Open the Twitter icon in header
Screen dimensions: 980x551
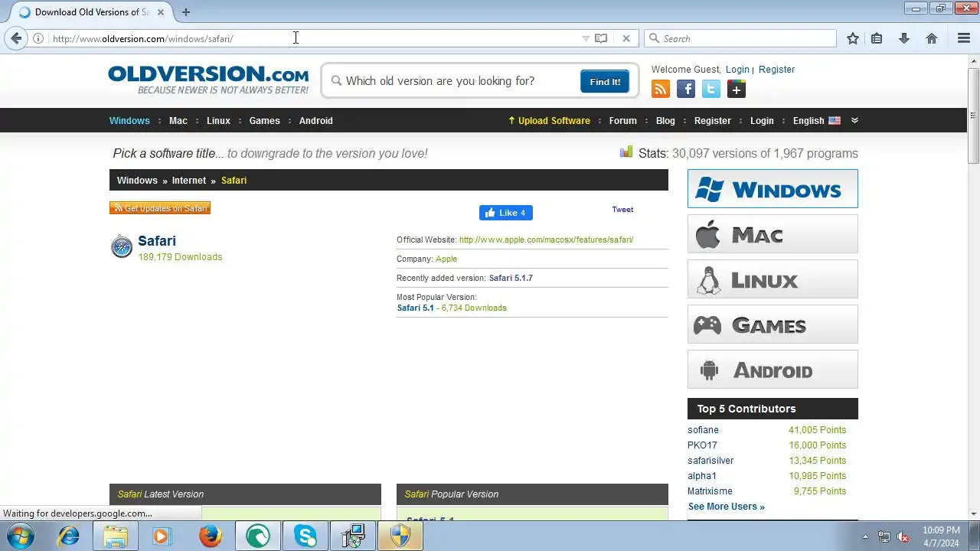[711, 90]
